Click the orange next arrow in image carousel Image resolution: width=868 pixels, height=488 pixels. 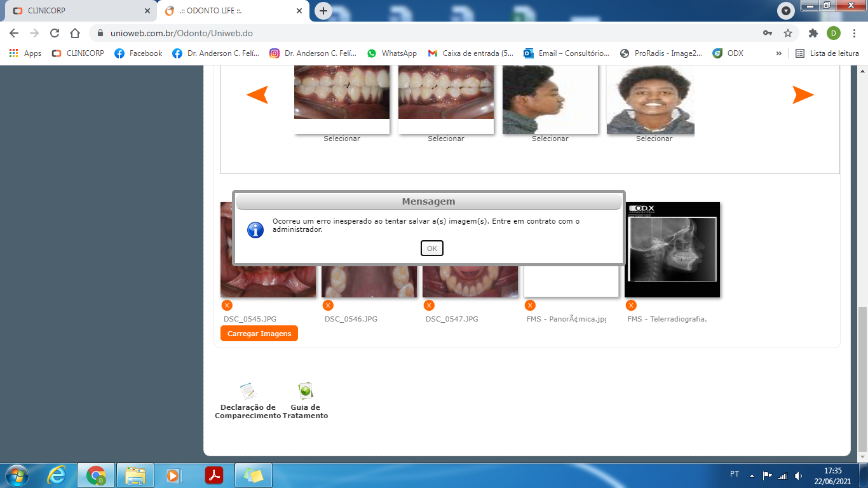click(803, 95)
